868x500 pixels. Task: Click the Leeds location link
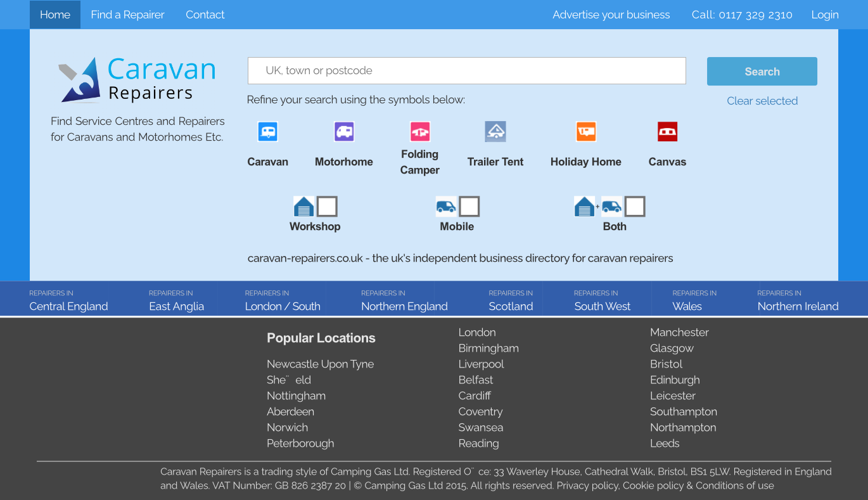665,443
